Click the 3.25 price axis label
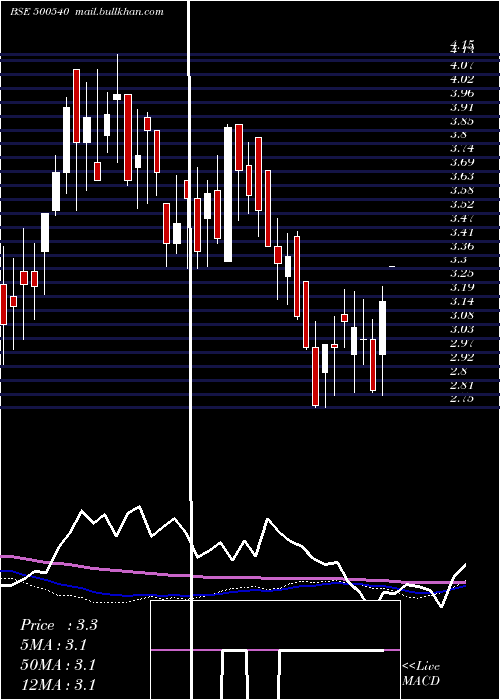The height and width of the screenshot is (700, 500). click(462, 274)
